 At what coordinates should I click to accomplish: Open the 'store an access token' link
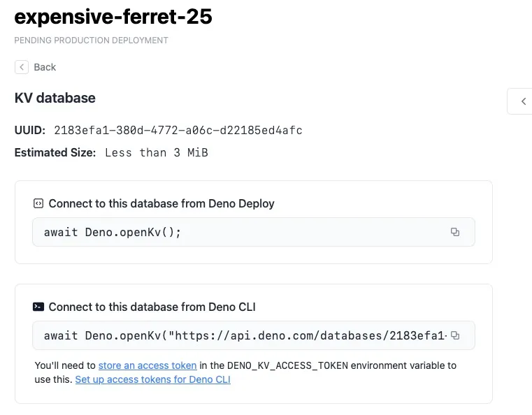(148, 365)
